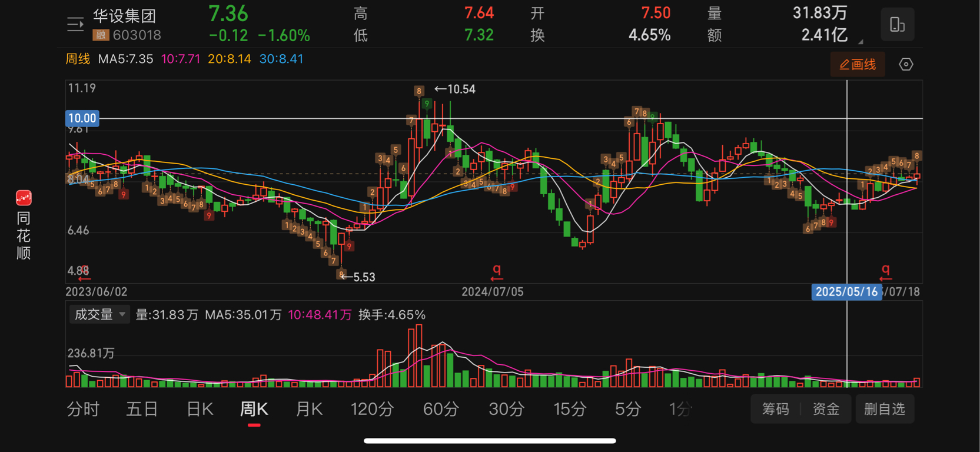This screenshot has height=452, width=980.
Task: Switch to 60分 tab
Action: pos(441,409)
